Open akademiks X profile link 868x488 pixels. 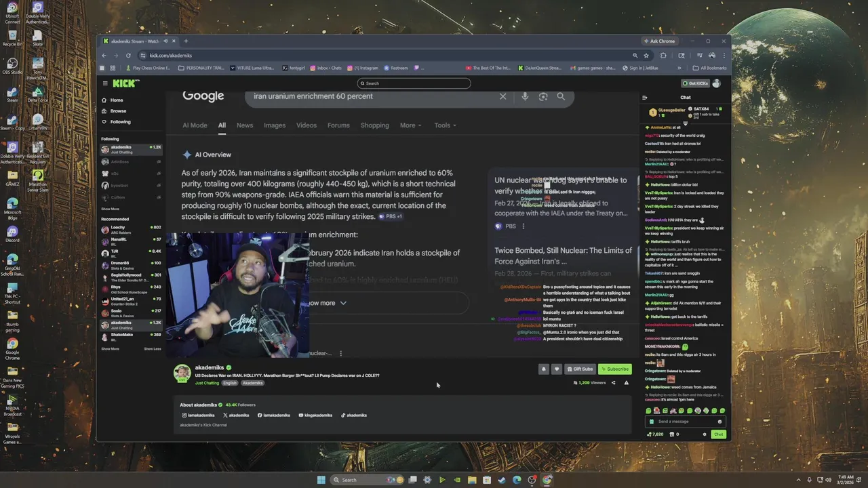coord(236,415)
